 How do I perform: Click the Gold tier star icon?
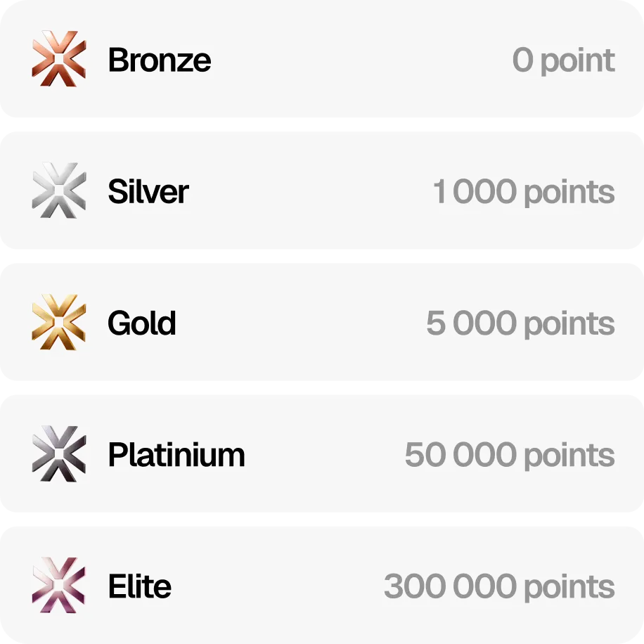pos(59,322)
